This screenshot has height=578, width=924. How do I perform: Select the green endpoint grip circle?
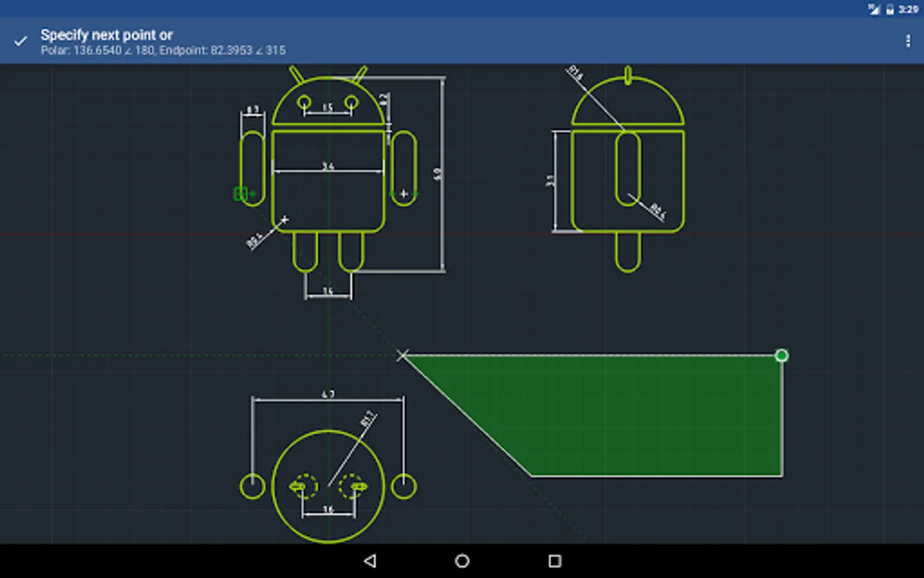[782, 356]
